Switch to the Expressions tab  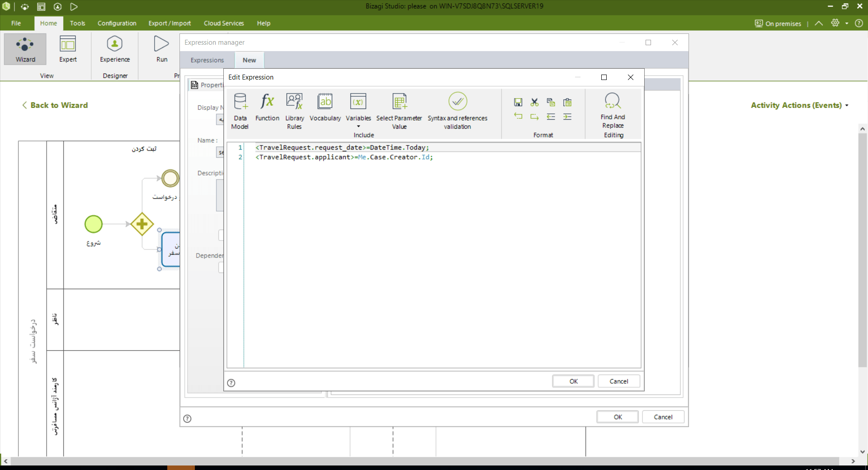click(x=207, y=60)
